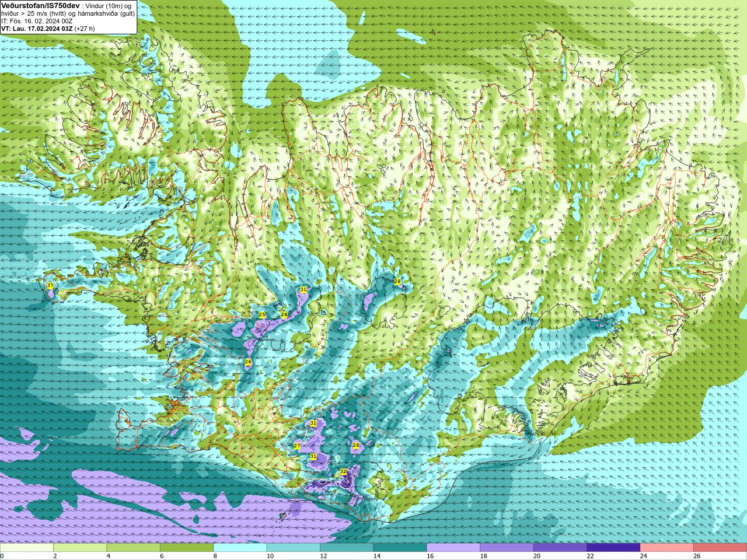Screen dimensions: 747x560
Task: Click the Veðurstofan/IS750dev title text
Action: [41, 5]
